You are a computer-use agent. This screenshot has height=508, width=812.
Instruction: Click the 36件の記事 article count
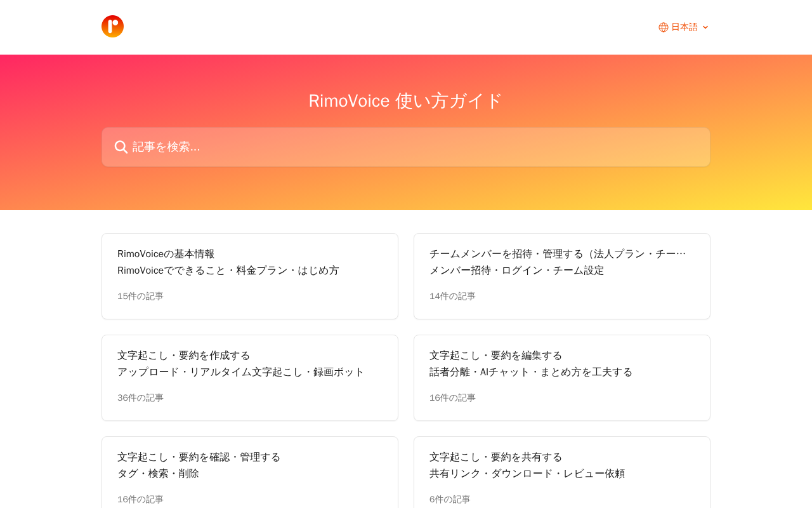[140, 398]
